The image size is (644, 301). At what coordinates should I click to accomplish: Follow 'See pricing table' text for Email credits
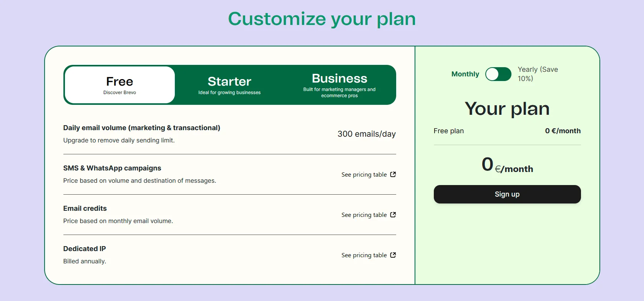click(x=364, y=215)
